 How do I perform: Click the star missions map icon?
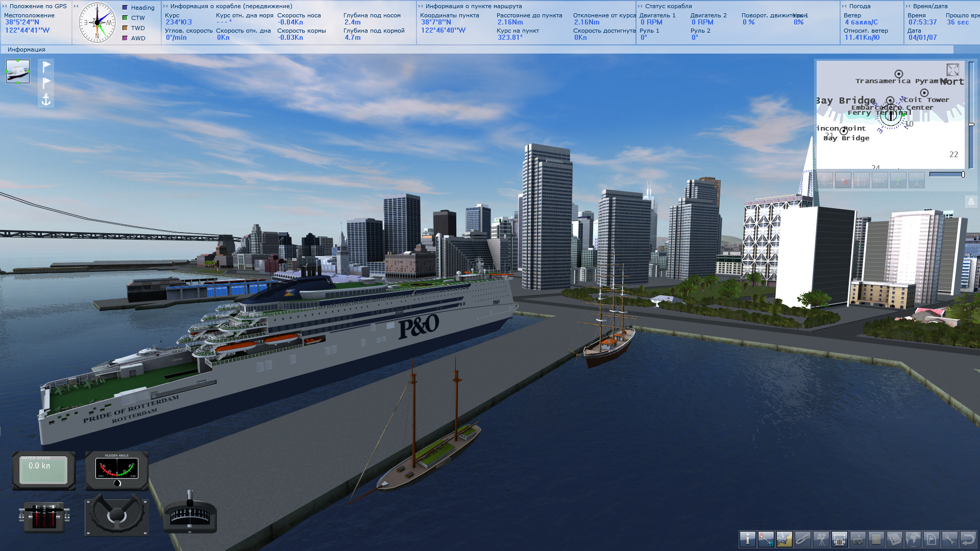[x=784, y=539]
